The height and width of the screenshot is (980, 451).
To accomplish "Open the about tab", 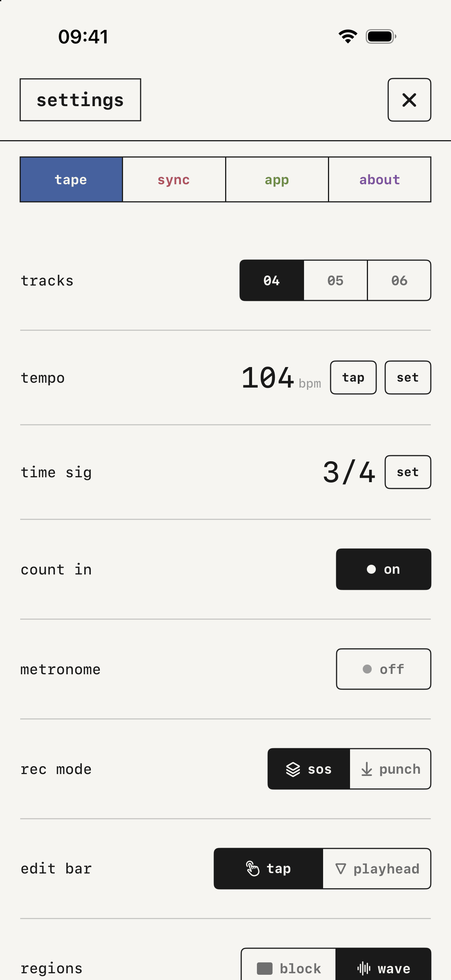I will point(380,179).
